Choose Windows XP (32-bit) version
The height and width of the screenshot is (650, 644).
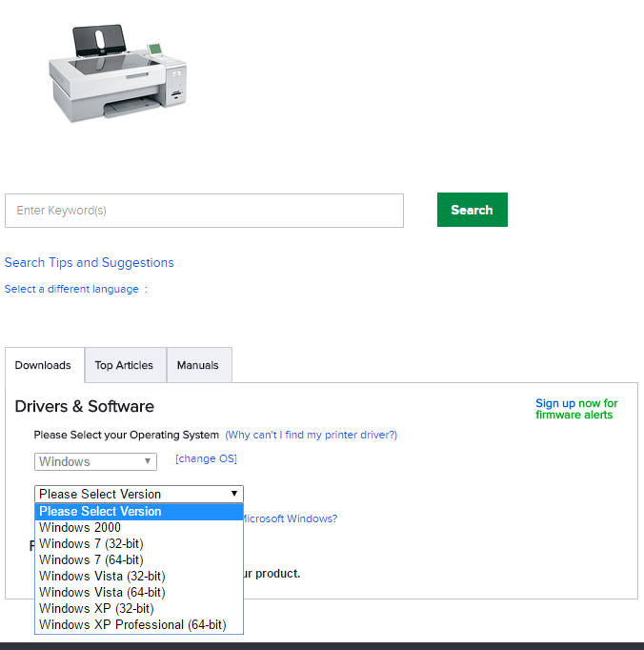[x=96, y=608]
